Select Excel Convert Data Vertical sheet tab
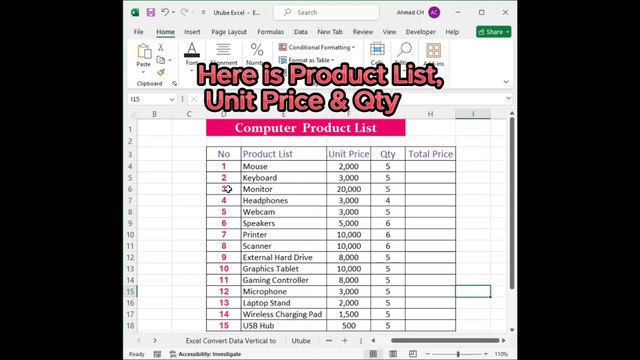The image size is (640, 360). click(x=231, y=340)
